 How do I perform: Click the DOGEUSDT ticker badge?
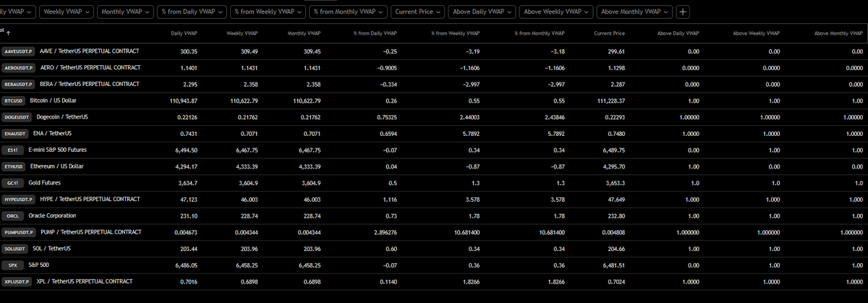point(17,117)
